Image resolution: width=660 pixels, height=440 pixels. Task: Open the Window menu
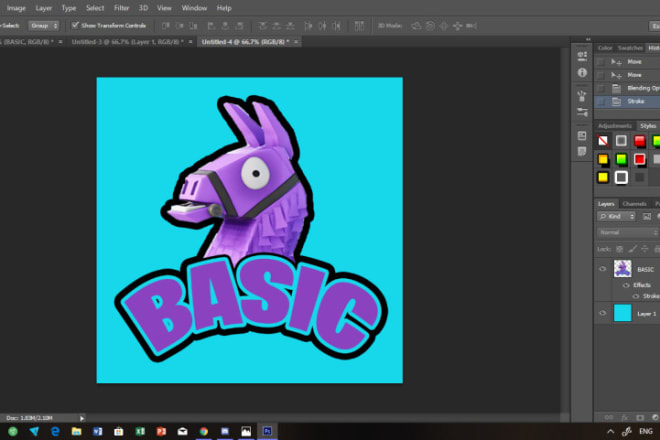coord(194,8)
